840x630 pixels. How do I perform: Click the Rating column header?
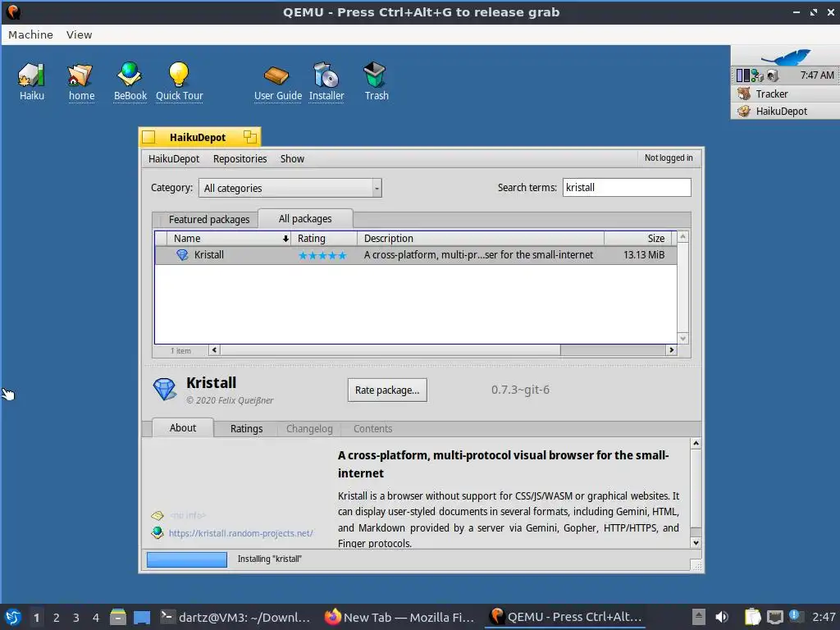point(323,239)
